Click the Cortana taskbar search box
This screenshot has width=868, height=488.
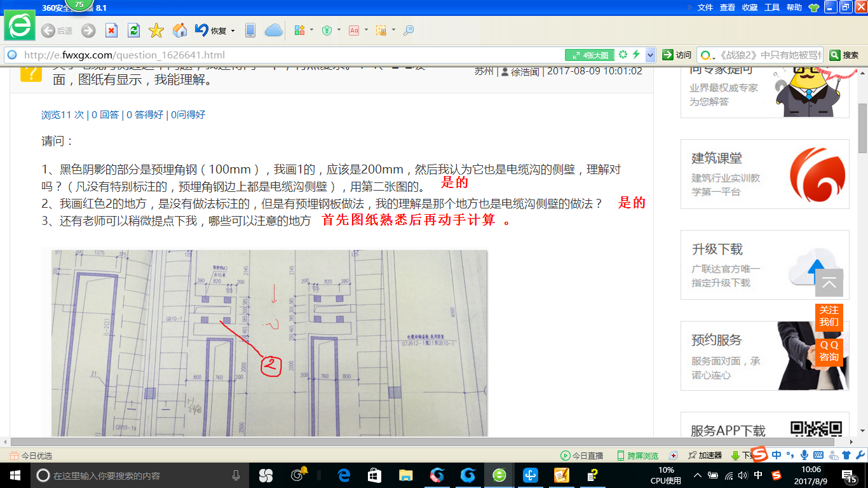139,475
